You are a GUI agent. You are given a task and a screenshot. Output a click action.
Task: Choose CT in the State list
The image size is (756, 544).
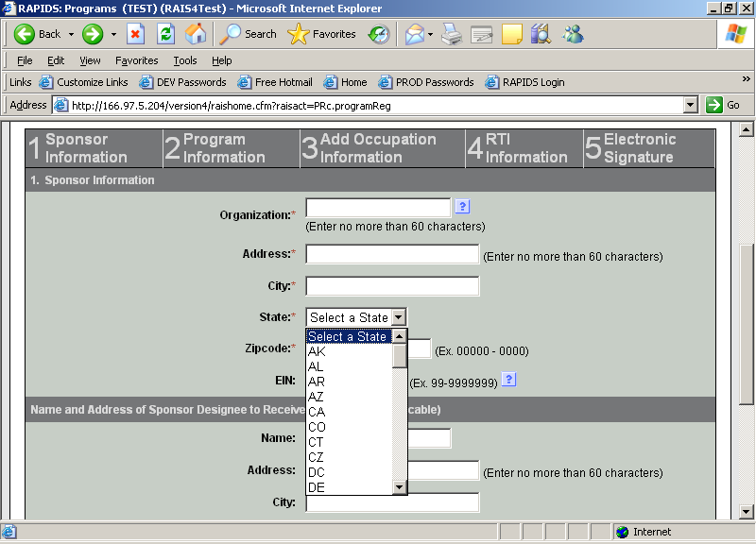pyautogui.click(x=350, y=442)
